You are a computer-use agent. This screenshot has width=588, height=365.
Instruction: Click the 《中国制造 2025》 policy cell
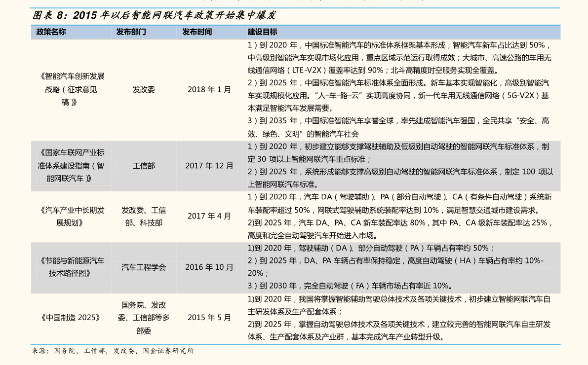(x=71, y=318)
